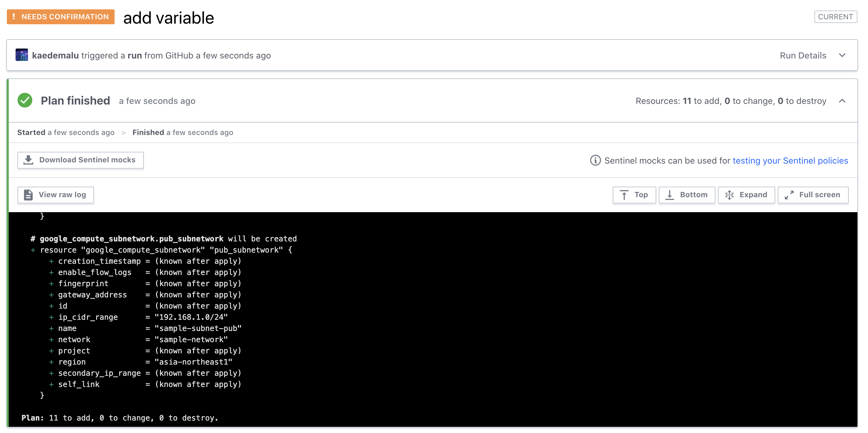Open the raw log view
The width and height of the screenshot is (868, 433).
click(56, 195)
